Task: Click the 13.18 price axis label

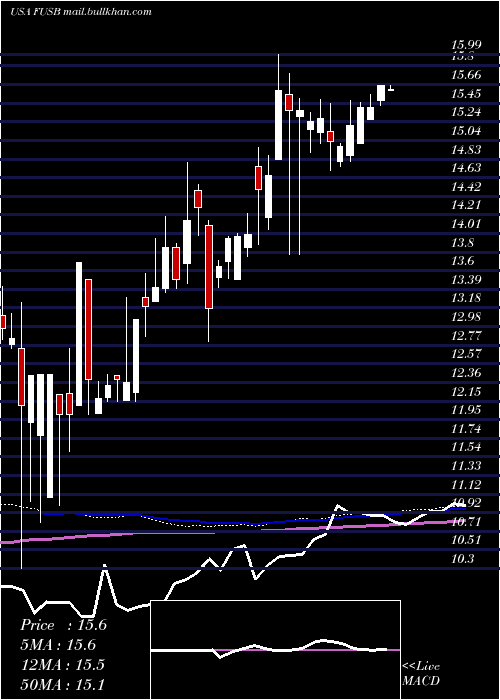Action: click(466, 298)
